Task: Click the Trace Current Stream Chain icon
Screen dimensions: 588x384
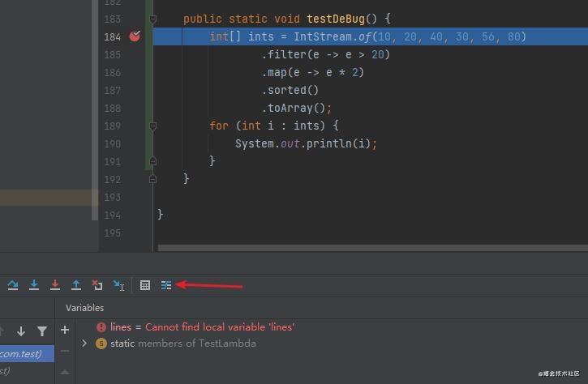Action: [x=166, y=285]
